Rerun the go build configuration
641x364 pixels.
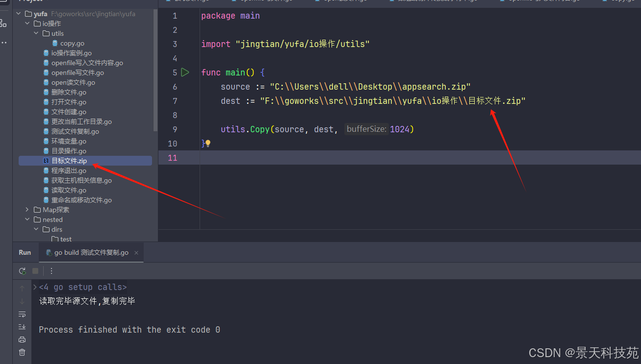tap(22, 271)
